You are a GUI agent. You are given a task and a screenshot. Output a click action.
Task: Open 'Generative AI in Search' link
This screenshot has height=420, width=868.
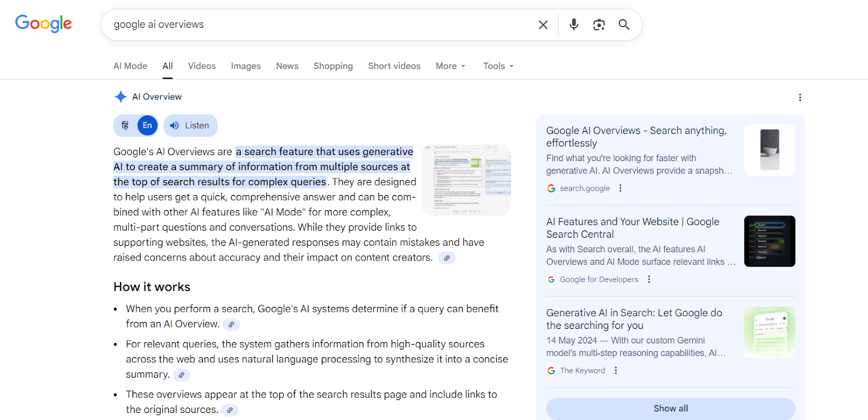(634, 319)
